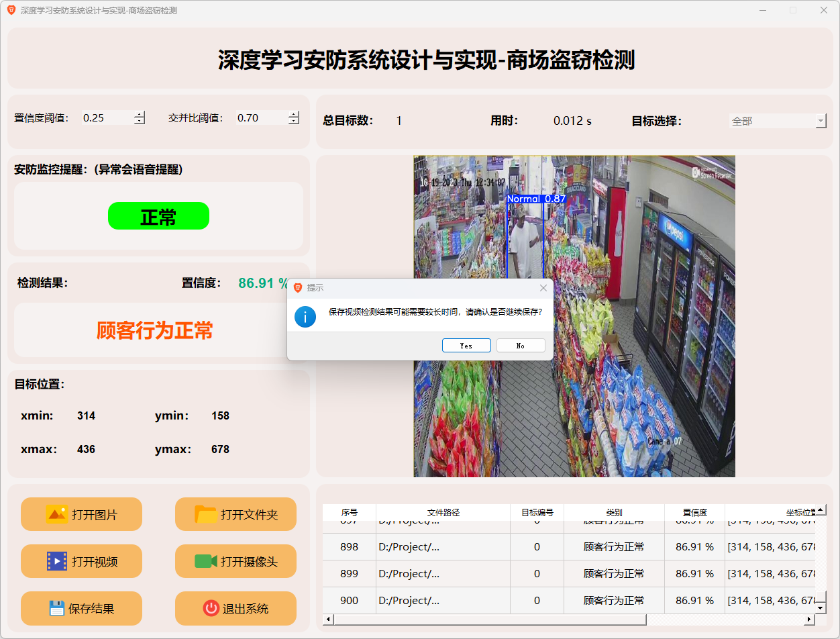
Task: Click the folder icon on 打开文件夹
Action: [x=205, y=514]
